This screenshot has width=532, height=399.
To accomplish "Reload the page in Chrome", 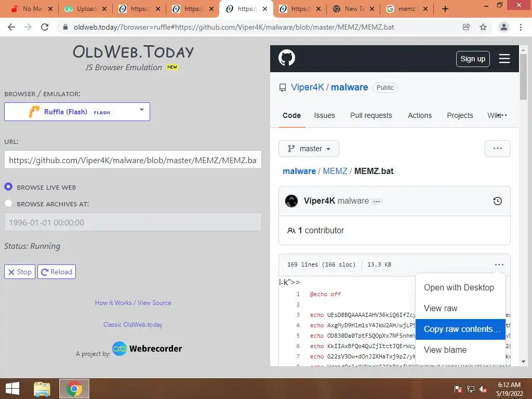I will pos(45,27).
